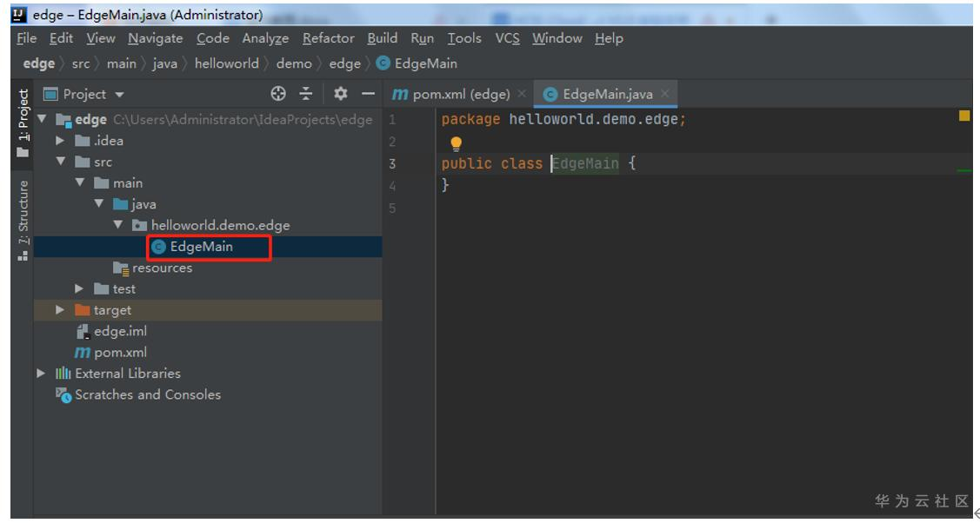
Task: Collapse the java folder
Action: click(x=99, y=204)
